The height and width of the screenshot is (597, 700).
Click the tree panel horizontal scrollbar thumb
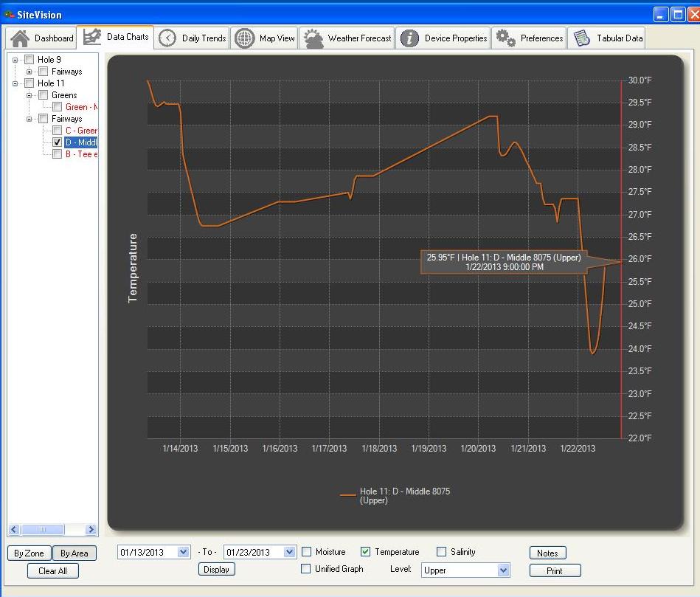coord(43,530)
